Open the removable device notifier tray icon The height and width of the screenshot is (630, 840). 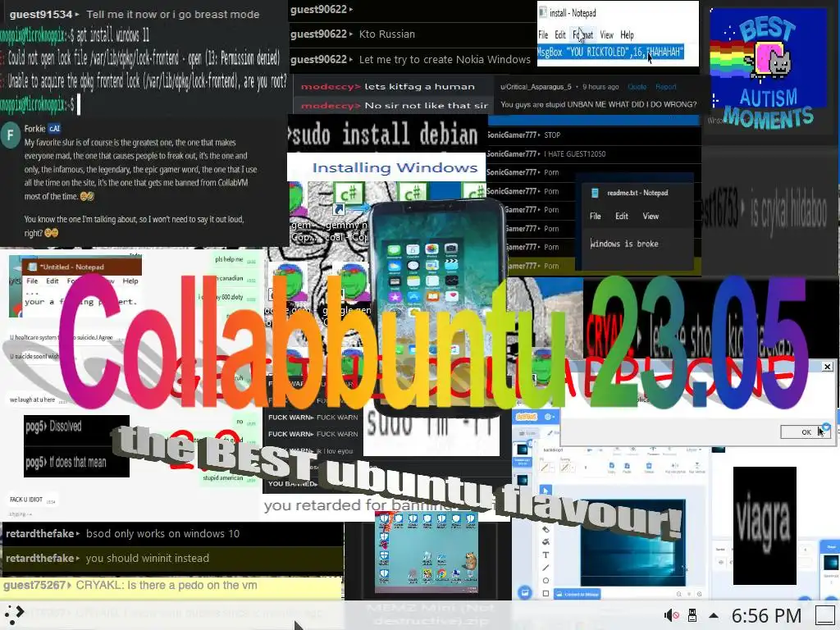click(x=692, y=615)
